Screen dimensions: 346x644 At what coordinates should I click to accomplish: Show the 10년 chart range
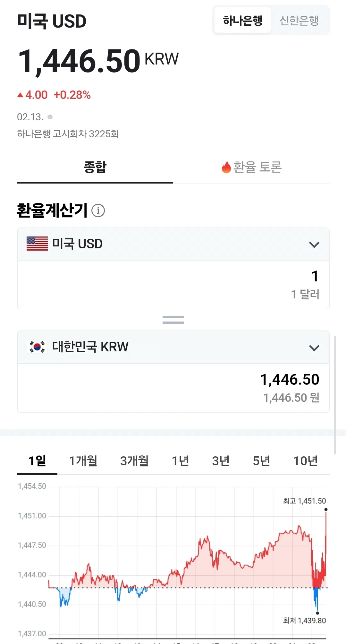(306, 461)
